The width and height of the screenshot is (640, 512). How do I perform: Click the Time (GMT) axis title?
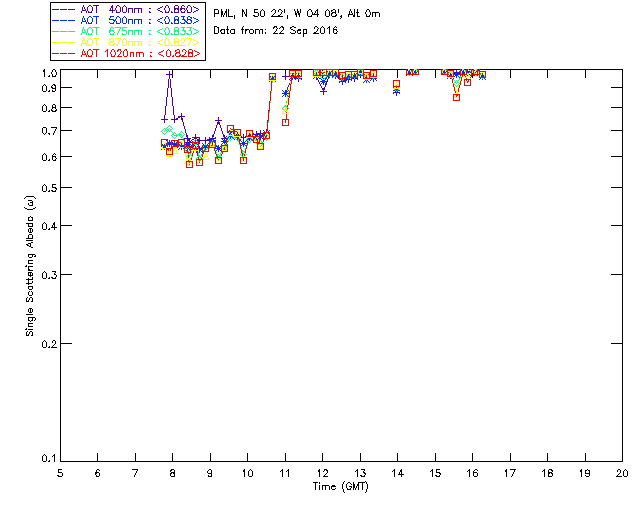tap(340, 487)
